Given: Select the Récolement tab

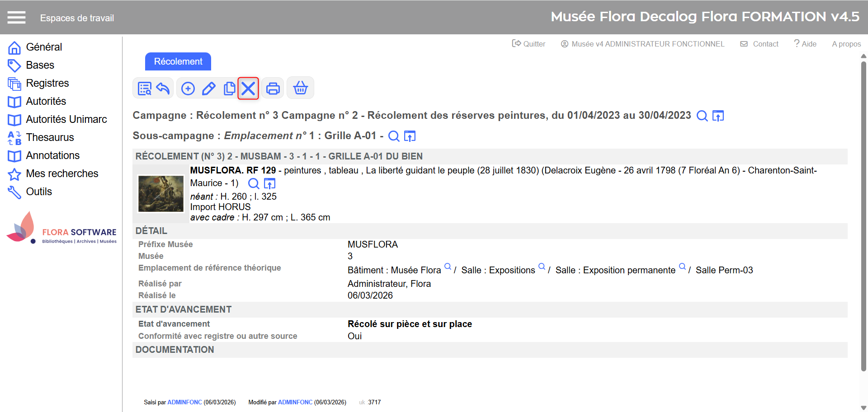Looking at the screenshot, I should 178,61.
